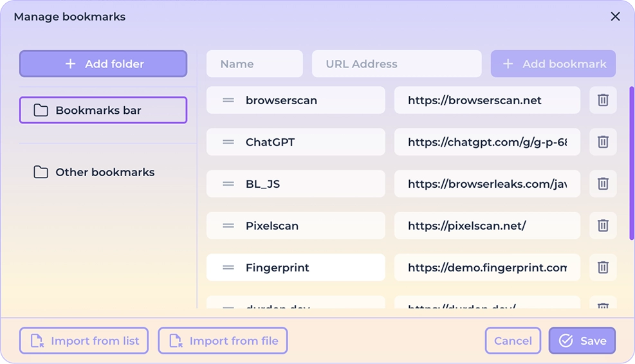Edit the https://pixelscan.net/ URL field

click(x=487, y=226)
